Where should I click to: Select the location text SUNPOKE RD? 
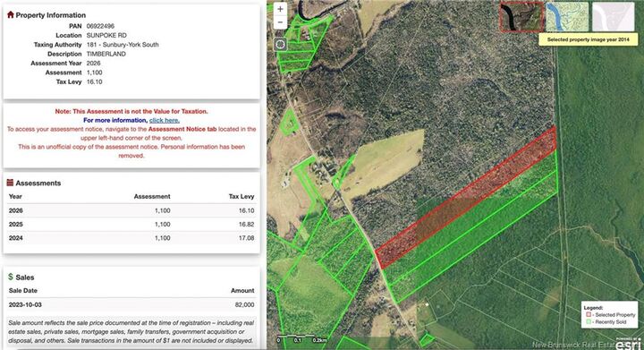click(x=106, y=35)
